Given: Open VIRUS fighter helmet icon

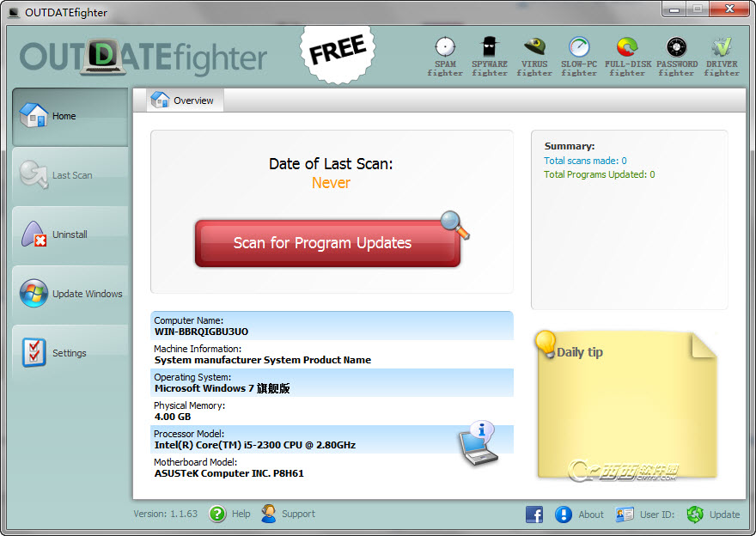Looking at the screenshot, I should (x=534, y=46).
